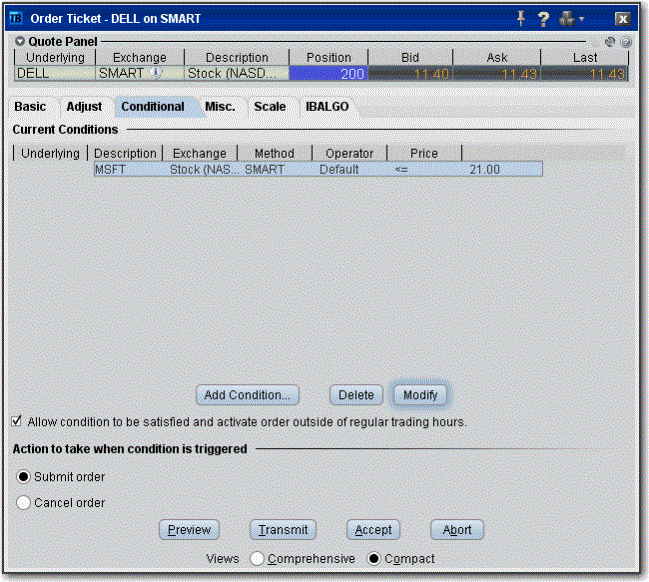Click the link icon in Quote Panel corner
This screenshot has height=582, width=649.
(610, 42)
